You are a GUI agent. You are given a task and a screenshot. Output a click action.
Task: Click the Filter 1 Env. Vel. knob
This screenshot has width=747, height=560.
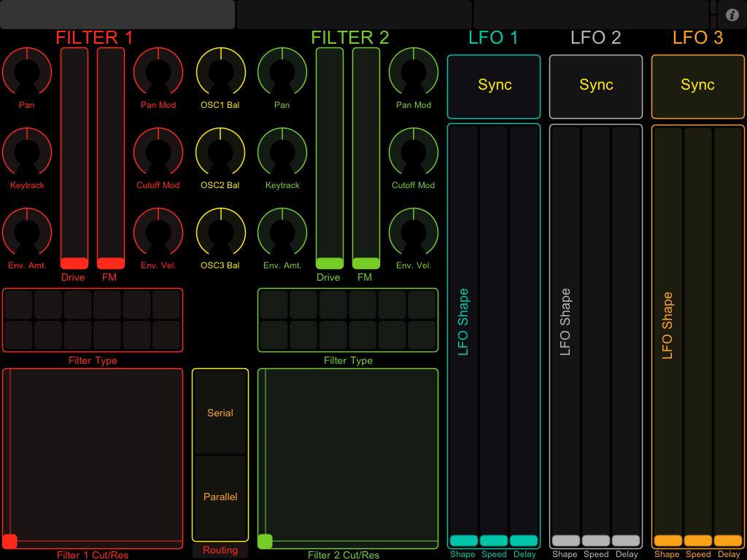[158, 232]
